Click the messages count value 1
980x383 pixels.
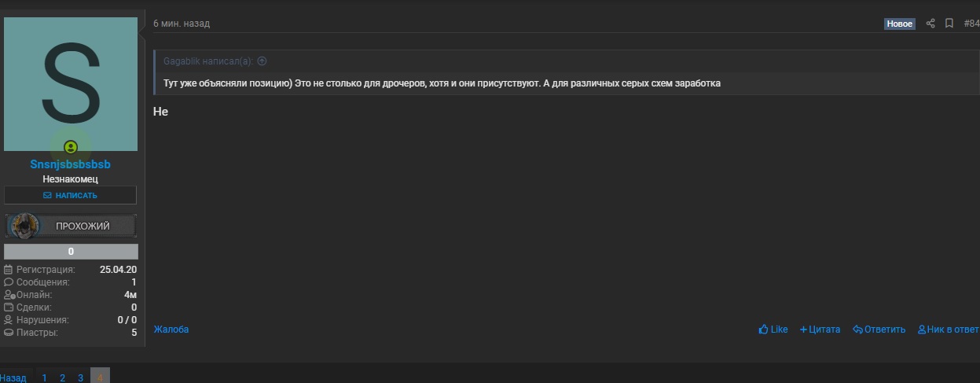[x=134, y=282]
